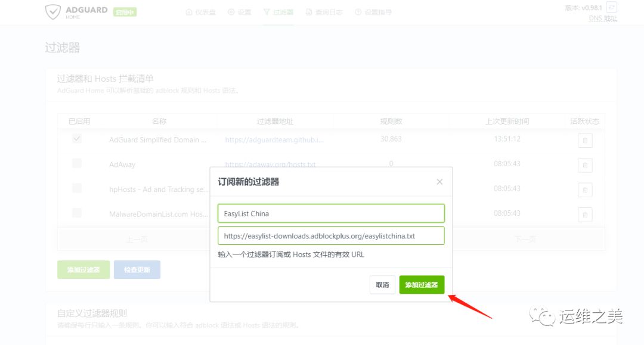644x345 pixels.
Task: Focus the EasyList China name field
Action: [x=331, y=213]
